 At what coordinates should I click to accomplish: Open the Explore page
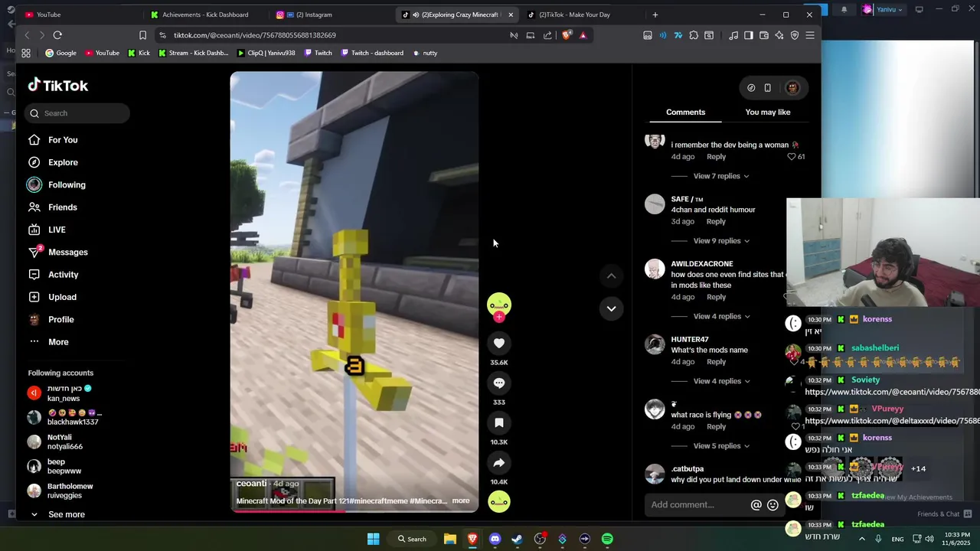tap(63, 162)
